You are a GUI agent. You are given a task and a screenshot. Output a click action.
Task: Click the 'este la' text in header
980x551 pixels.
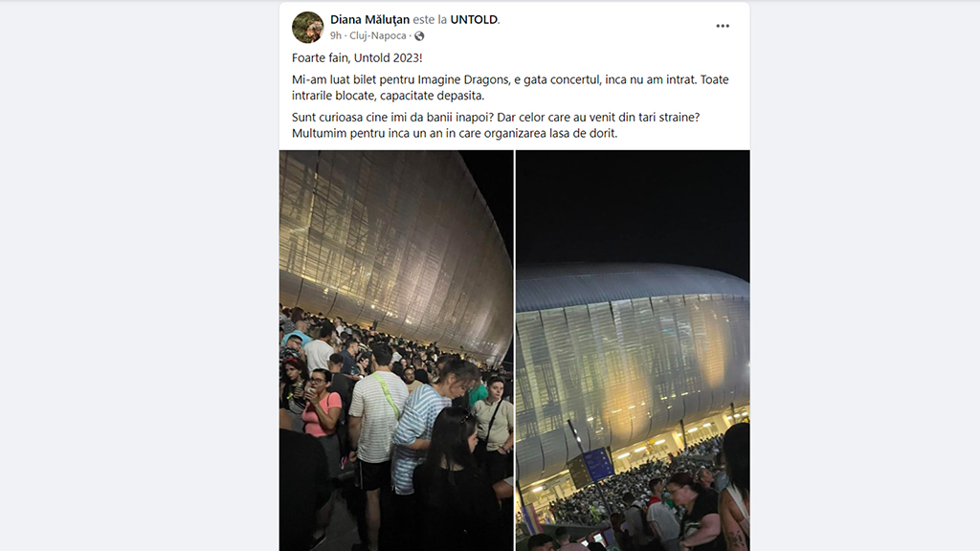pyautogui.click(x=430, y=19)
